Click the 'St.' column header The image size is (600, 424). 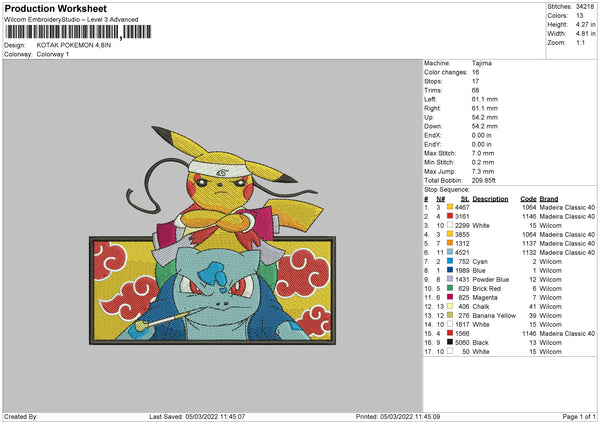click(465, 199)
